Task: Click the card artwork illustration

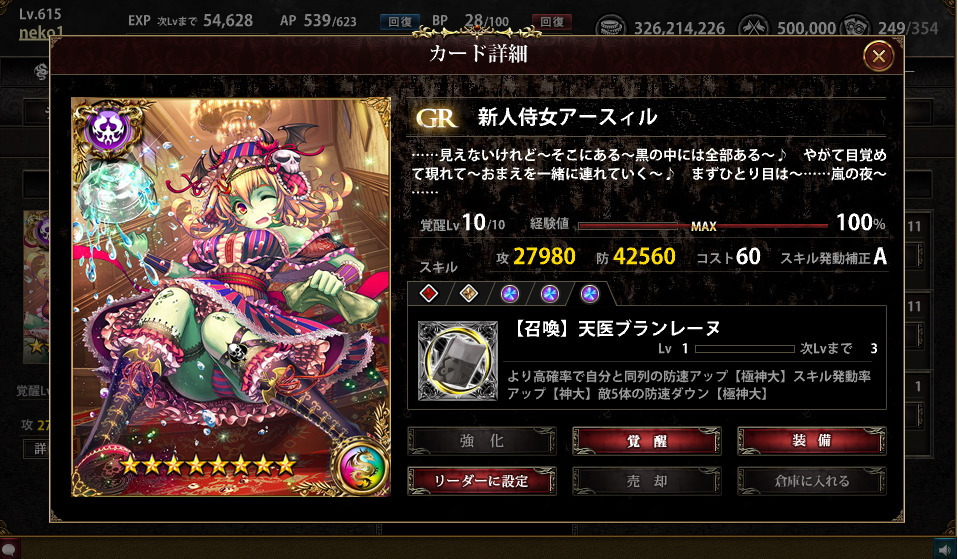Action: pyautogui.click(x=231, y=297)
